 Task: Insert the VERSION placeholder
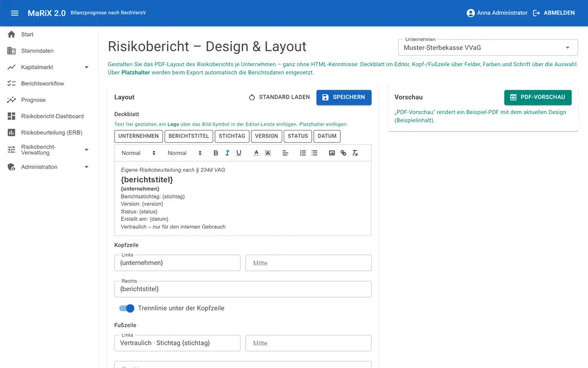[x=266, y=136]
